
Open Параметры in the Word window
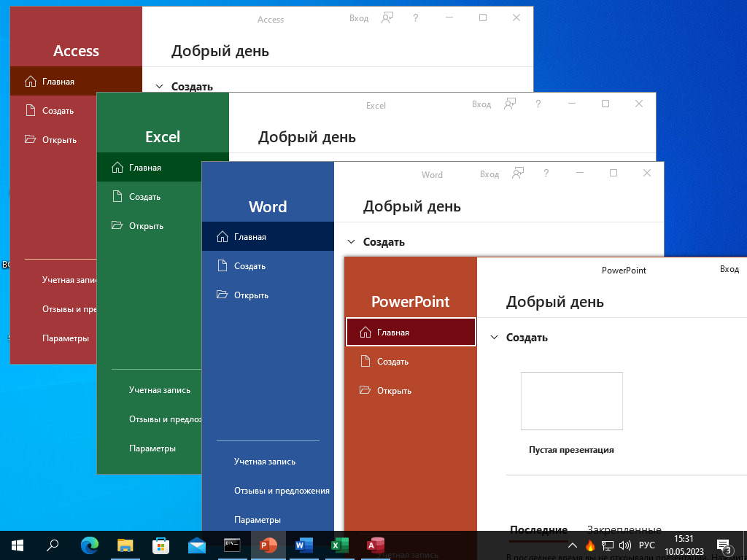pyautogui.click(x=268, y=520)
